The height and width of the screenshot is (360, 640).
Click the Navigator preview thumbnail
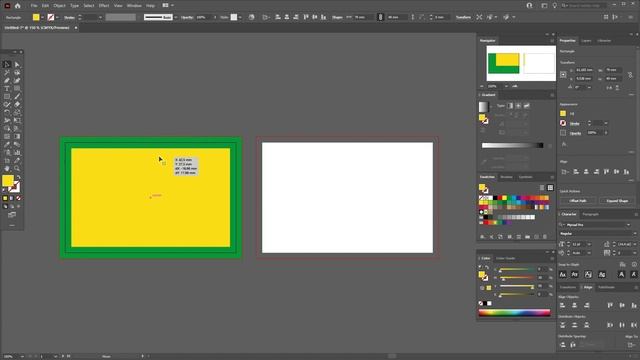point(521,63)
